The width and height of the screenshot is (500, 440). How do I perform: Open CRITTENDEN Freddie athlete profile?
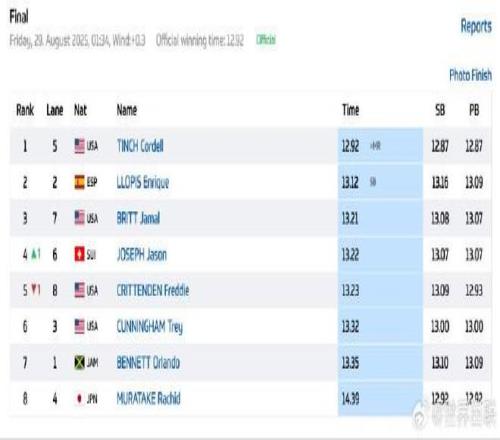(153, 290)
